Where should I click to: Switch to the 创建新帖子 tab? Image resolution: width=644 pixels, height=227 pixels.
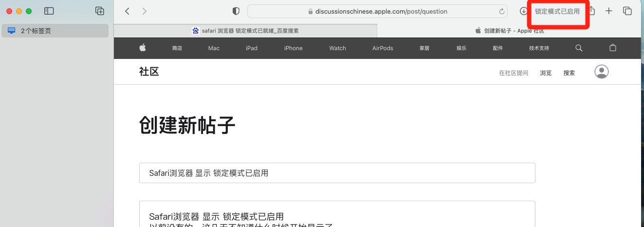click(509, 30)
